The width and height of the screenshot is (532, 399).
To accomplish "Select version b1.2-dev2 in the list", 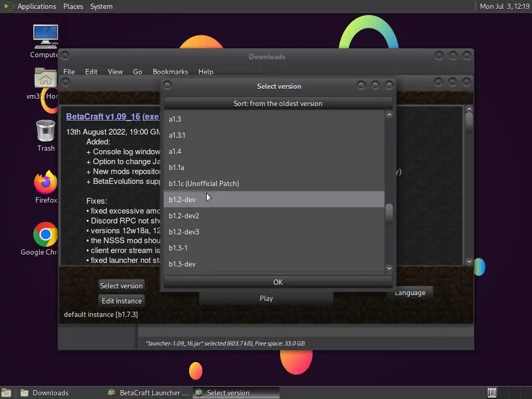I will point(274,216).
